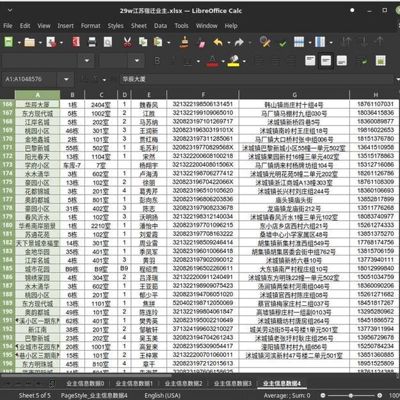Open the Format menu
Image resolution: width=400 pixels, height=400 pixels.
90,26
